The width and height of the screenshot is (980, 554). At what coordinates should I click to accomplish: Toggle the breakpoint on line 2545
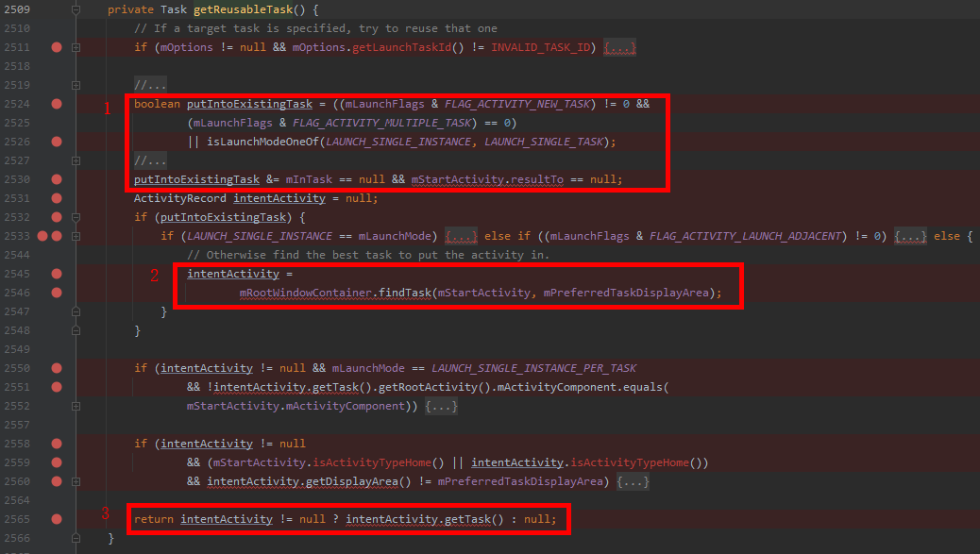coord(57,274)
